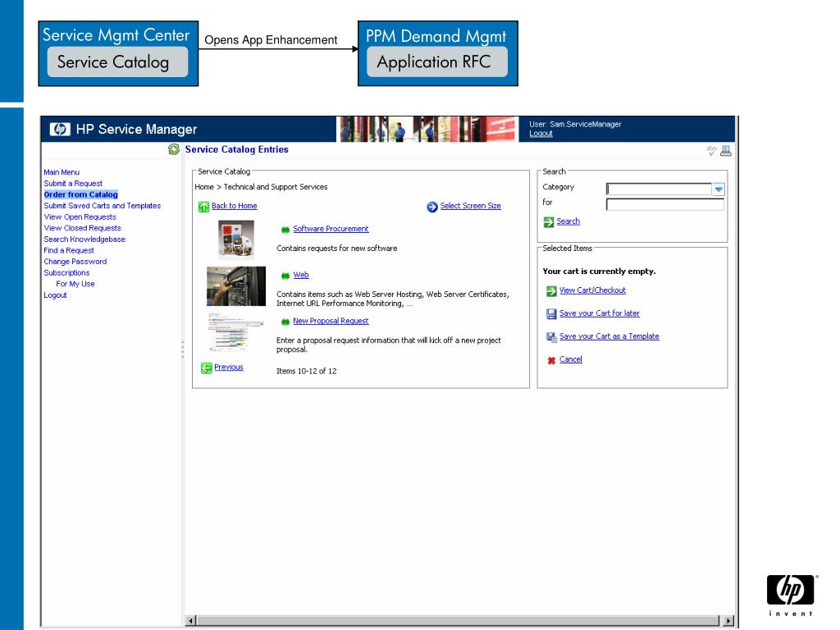
Task: Click the green bullet beside Web
Action: (x=285, y=276)
